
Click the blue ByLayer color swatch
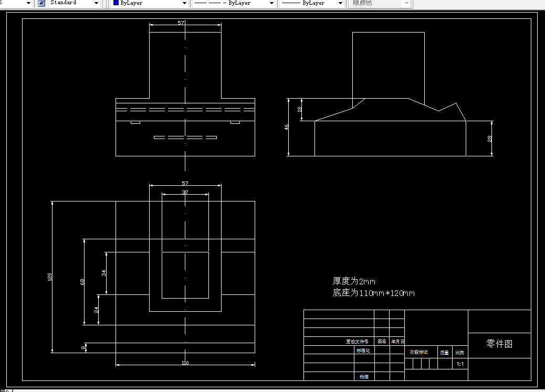coord(115,3)
